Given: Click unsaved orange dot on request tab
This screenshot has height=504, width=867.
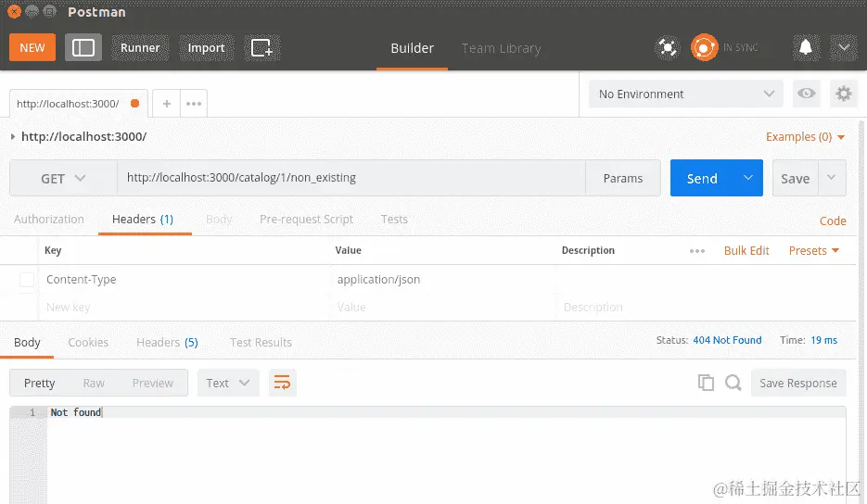Looking at the screenshot, I should 134,104.
